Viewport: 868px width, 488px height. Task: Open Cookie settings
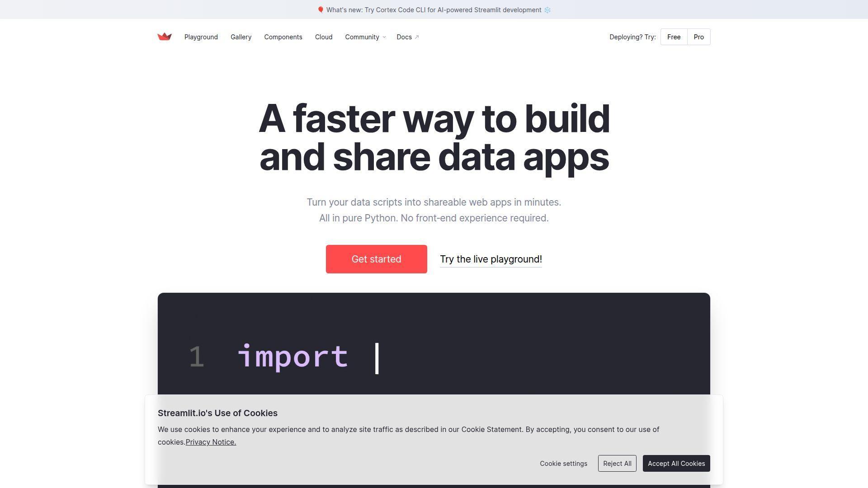[563, 464]
